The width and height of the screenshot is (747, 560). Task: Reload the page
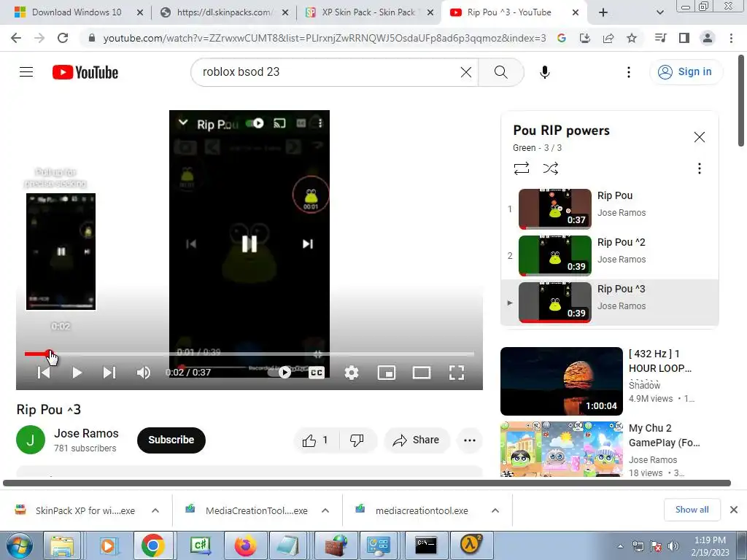(63, 38)
